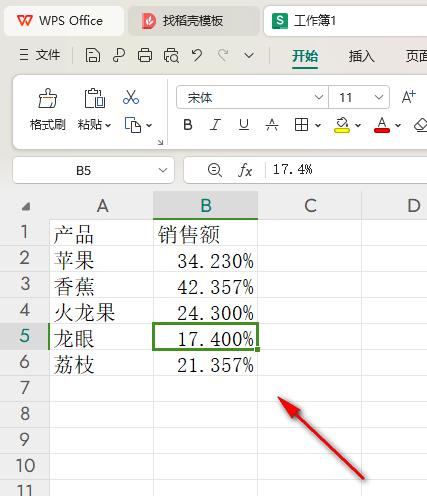This screenshot has width=427, height=496.
Task: Expand the Borders dropdown arrow
Action: (x=318, y=126)
